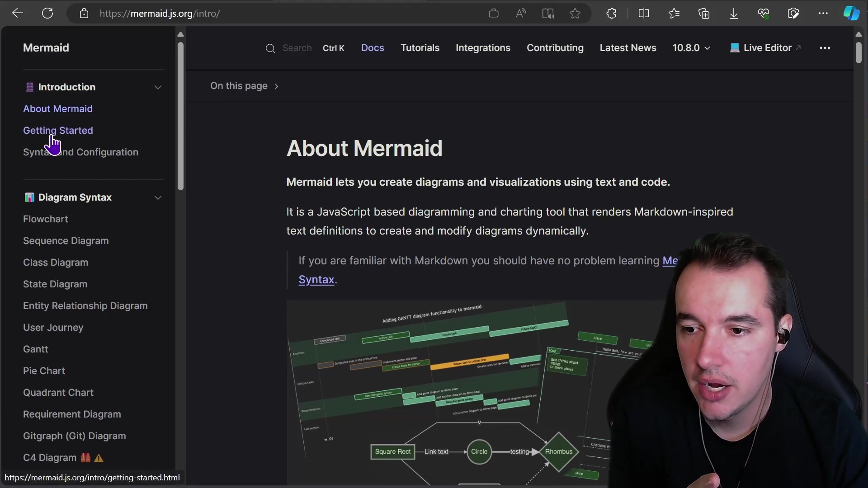Open the Gitgraph (Git) Diagram page
This screenshot has height=488, width=868.
(x=75, y=436)
